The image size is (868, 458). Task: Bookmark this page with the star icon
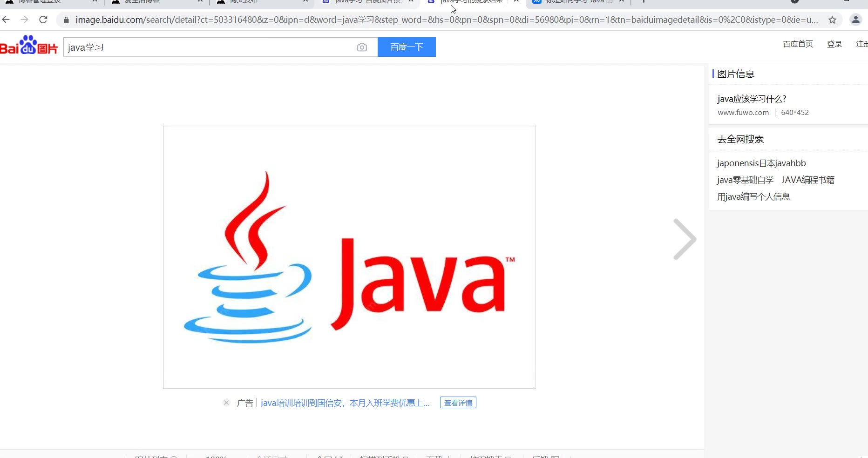click(x=832, y=20)
